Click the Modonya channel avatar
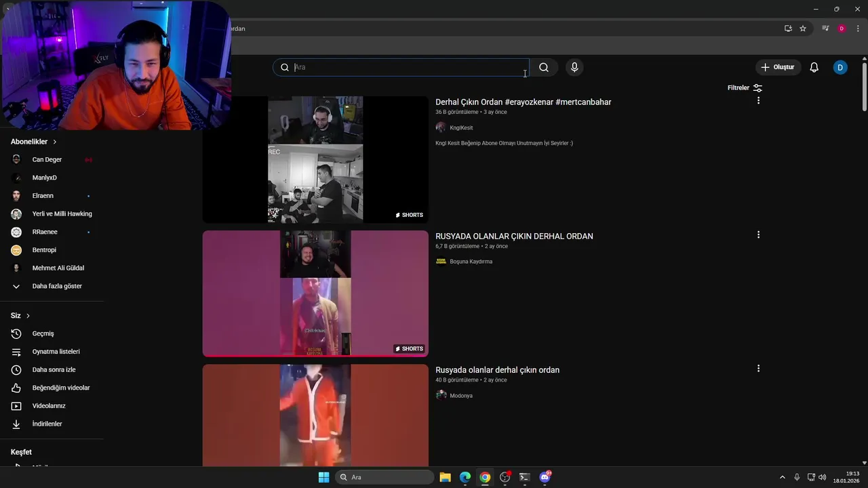 click(x=441, y=395)
